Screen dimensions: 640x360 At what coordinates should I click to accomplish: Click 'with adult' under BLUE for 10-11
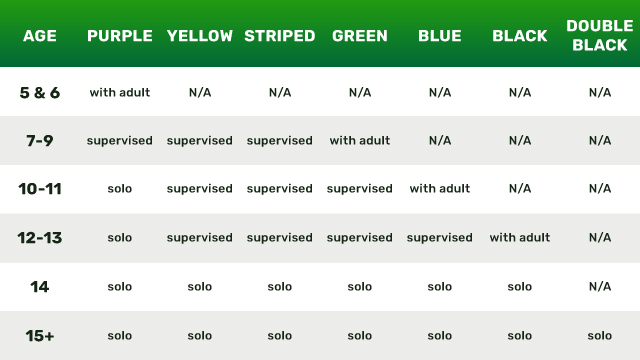440,188
